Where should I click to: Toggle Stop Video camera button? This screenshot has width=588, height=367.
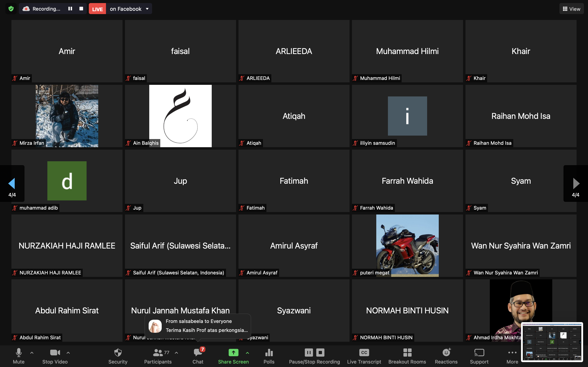point(55,353)
